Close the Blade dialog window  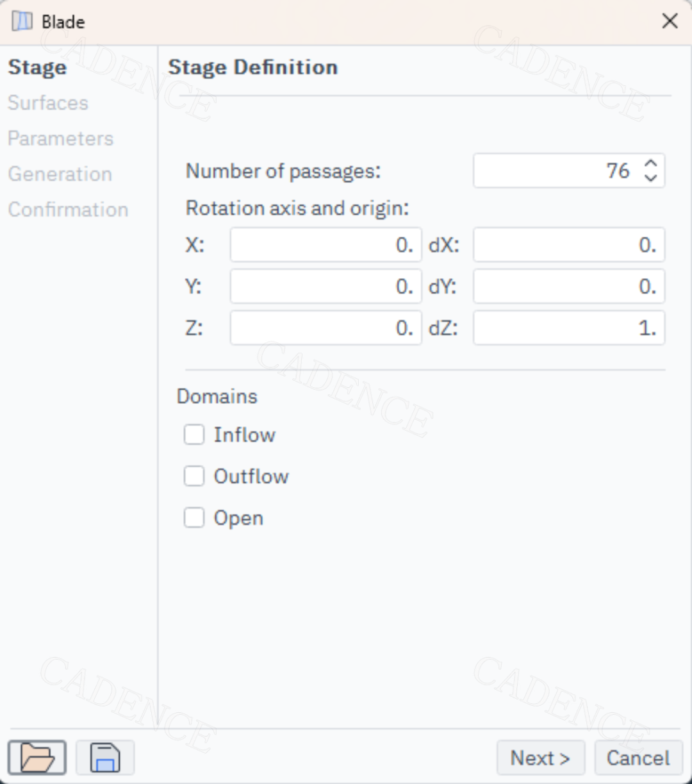pos(670,21)
